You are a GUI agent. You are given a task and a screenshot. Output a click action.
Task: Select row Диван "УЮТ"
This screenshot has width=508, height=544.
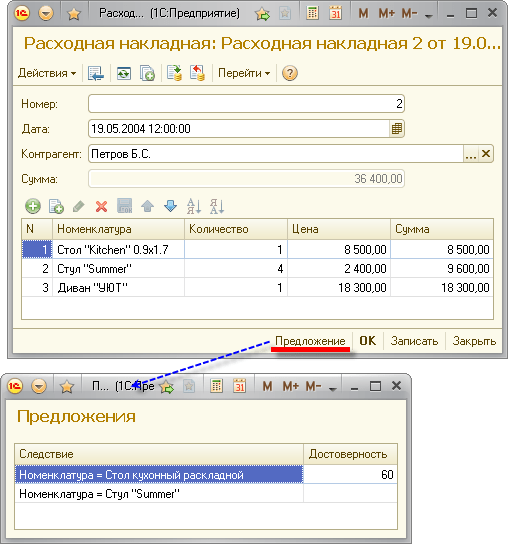257,287
